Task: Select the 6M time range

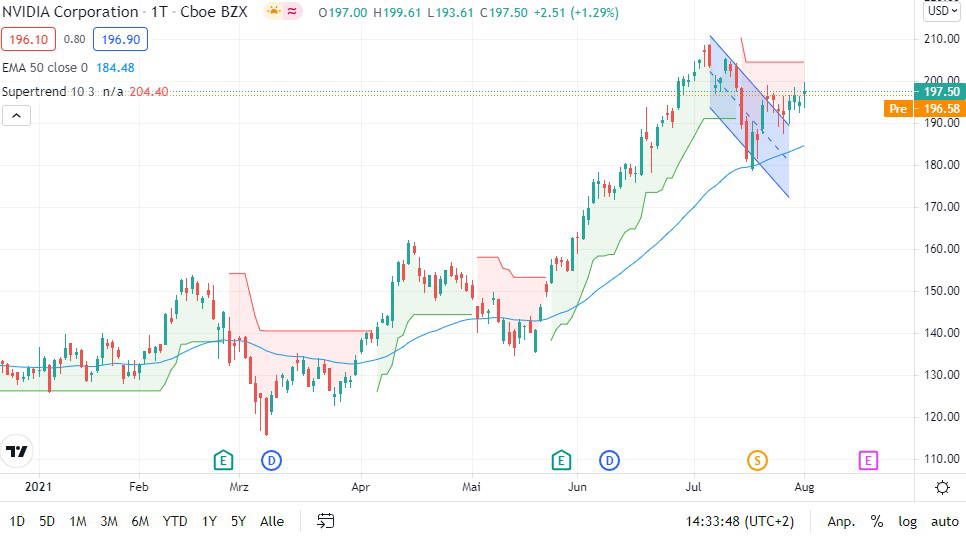Action: point(140,521)
